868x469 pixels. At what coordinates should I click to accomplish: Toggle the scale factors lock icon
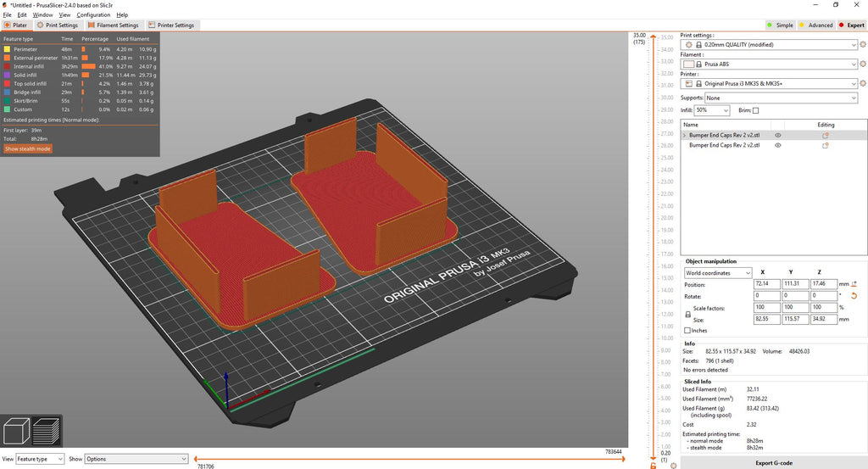click(x=688, y=314)
